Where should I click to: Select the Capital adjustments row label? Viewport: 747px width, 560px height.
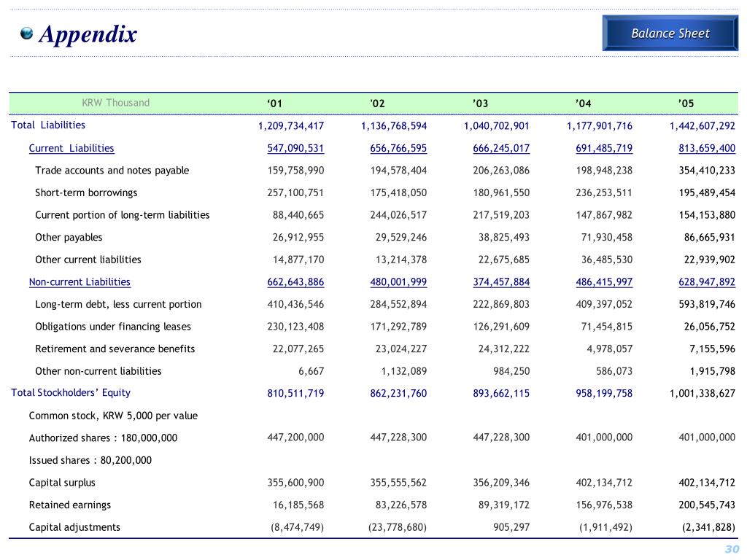74,527
